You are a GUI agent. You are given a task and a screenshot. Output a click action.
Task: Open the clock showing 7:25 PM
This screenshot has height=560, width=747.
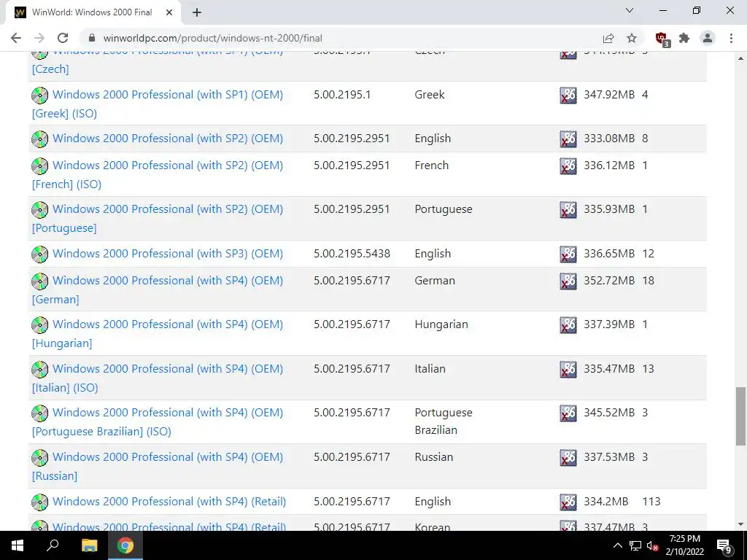tap(684, 545)
